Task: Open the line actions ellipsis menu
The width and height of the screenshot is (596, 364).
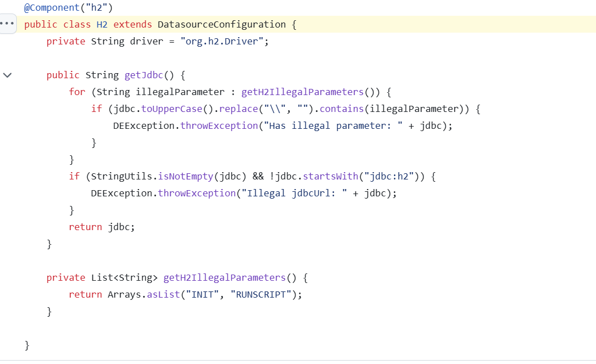Action: (8, 24)
